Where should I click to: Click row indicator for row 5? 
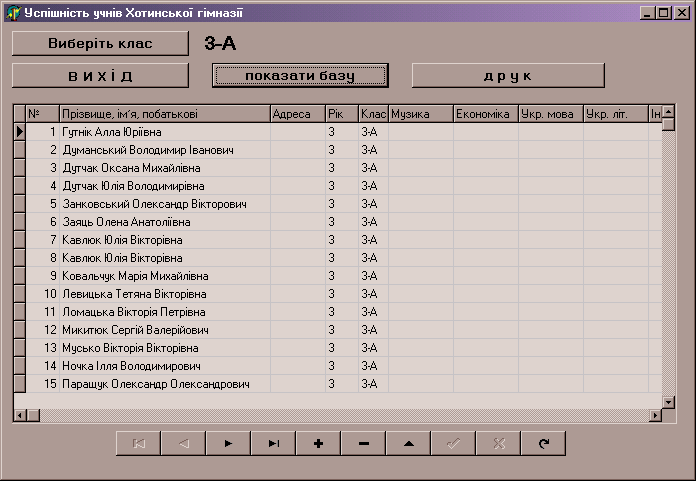[20, 204]
